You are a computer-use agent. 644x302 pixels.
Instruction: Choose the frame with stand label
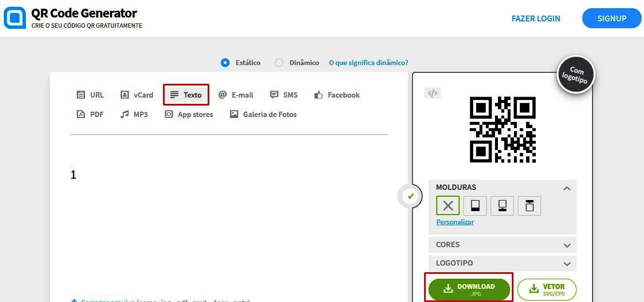click(502, 206)
